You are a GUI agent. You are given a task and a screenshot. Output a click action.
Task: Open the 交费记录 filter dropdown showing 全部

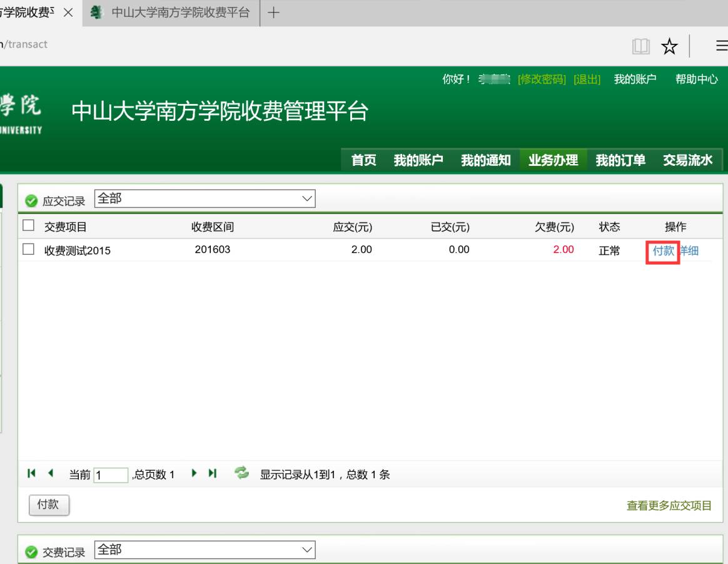(x=205, y=550)
